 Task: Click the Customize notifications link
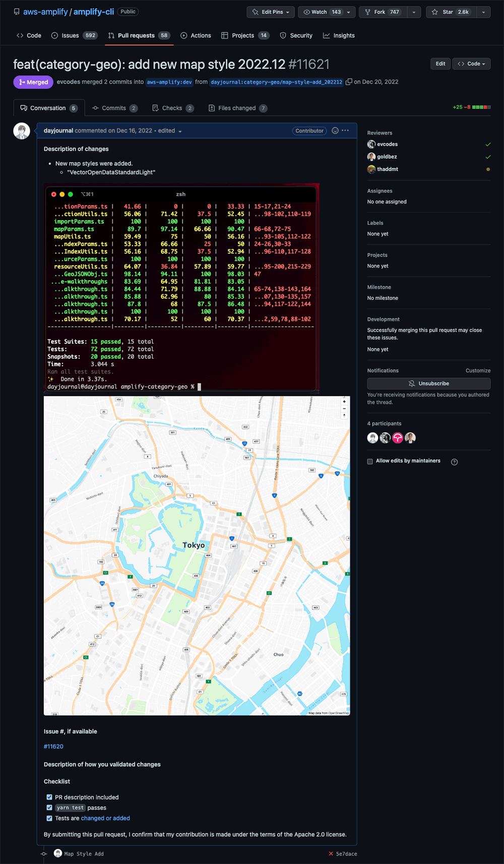tap(478, 371)
